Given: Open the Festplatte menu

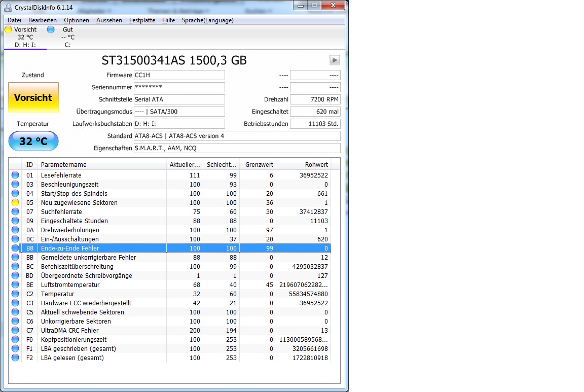Looking at the screenshot, I should (x=142, y=20).
